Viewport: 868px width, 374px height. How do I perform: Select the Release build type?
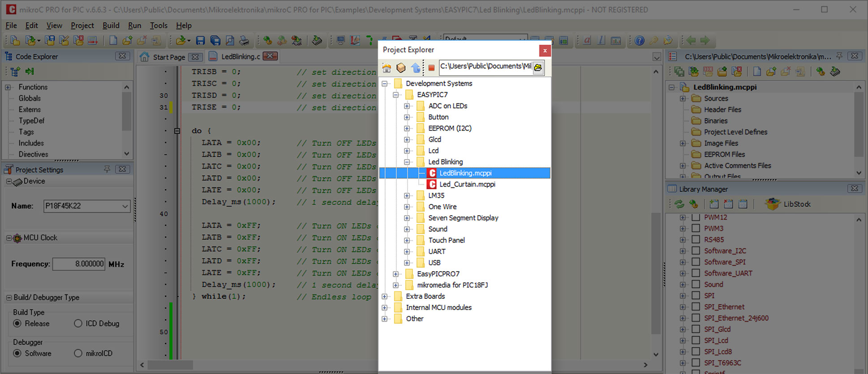[31, 323]
